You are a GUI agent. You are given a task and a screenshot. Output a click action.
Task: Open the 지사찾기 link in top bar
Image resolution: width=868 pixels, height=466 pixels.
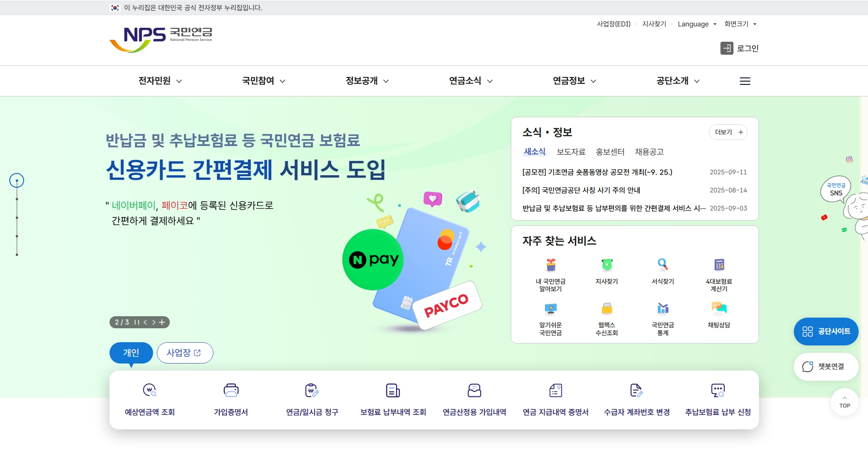tap(654, 24)
